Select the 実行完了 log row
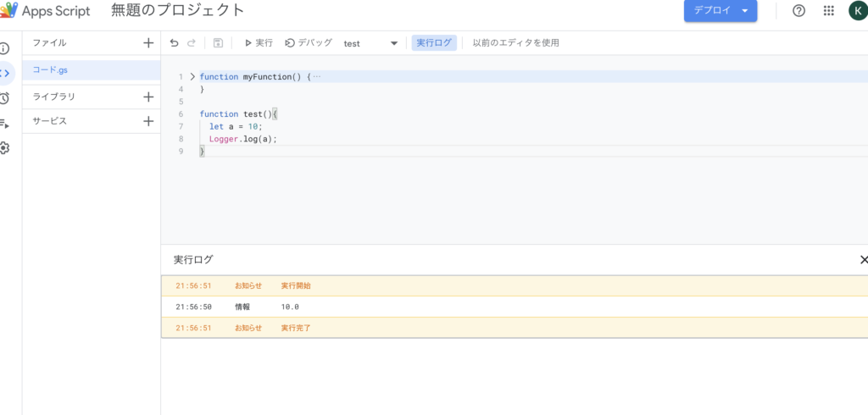868x415 pixels. click(x=515, y=328)
